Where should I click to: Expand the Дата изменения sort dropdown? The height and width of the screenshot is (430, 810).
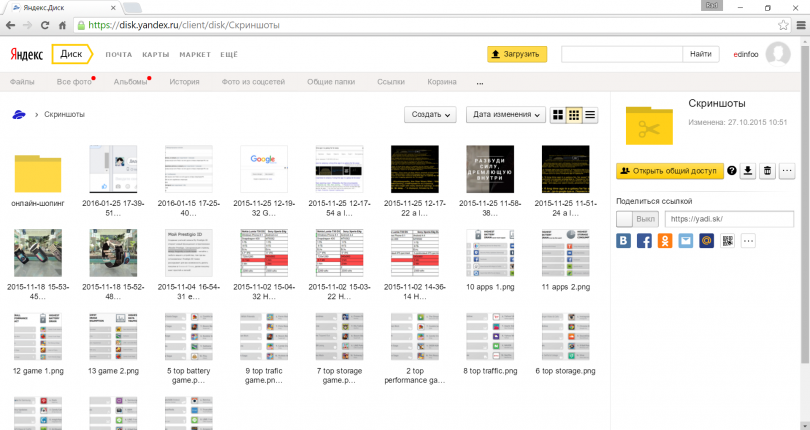click(509, 115)
